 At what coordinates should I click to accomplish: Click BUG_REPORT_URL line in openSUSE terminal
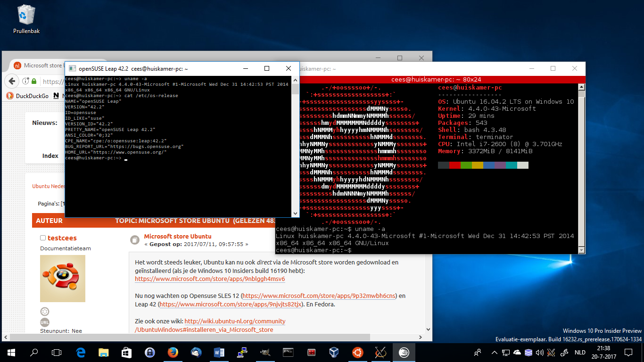(x=124, y=147)
